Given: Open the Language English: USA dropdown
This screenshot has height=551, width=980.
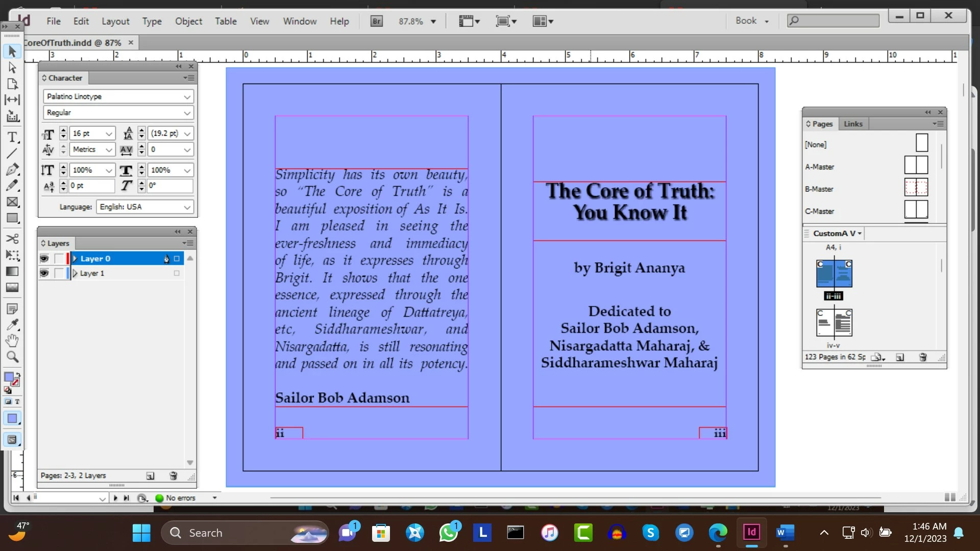Looking at the screenshot, I should click(187, 207).
